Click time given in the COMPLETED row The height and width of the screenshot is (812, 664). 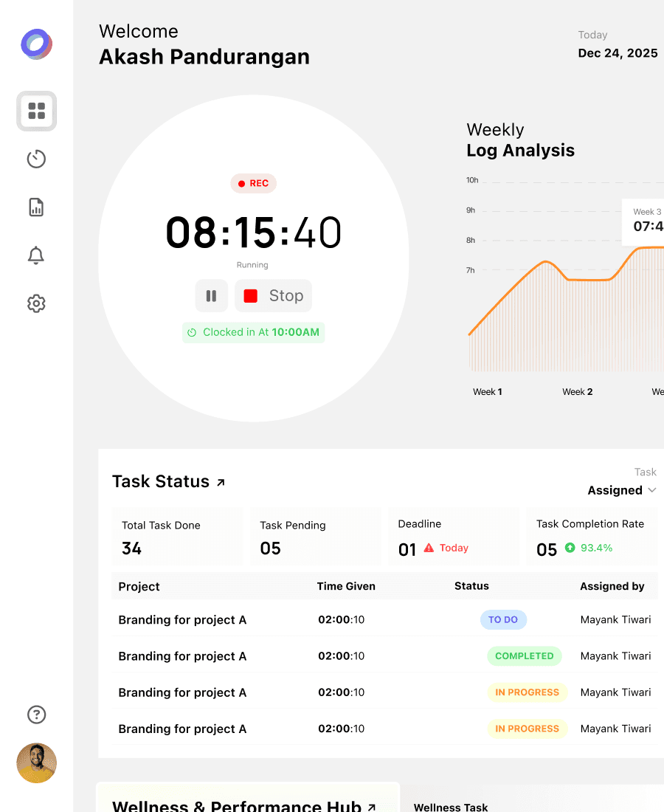[x=341, y=656]
